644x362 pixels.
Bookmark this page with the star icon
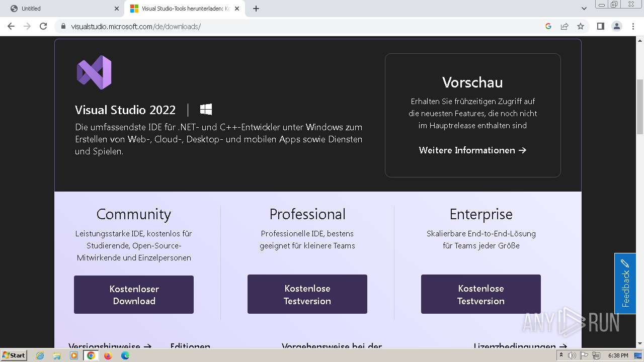tap(581, 26)
